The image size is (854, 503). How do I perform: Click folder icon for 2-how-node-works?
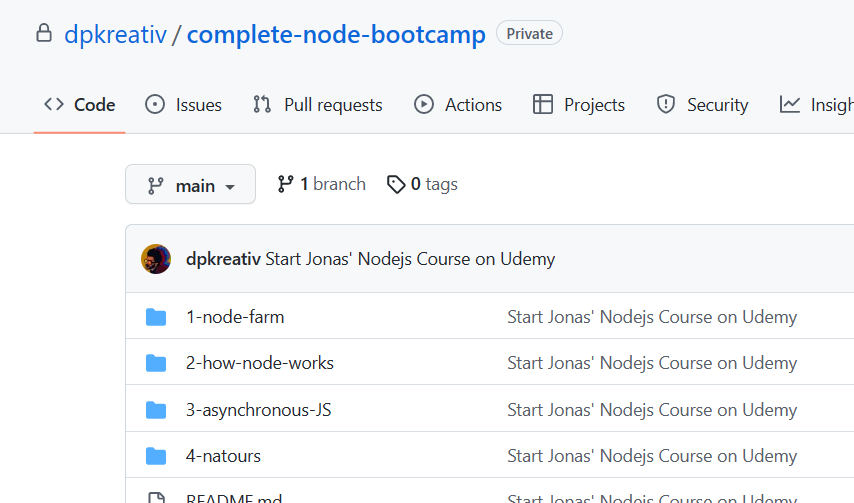click(x=156, y=363)
